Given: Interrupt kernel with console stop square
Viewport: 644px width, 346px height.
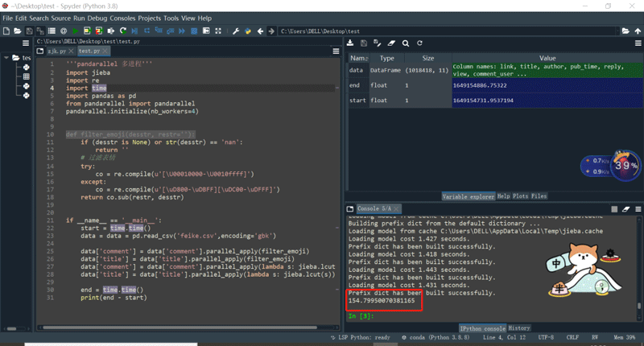Looking at the screenshot, I should coord(614,209).
